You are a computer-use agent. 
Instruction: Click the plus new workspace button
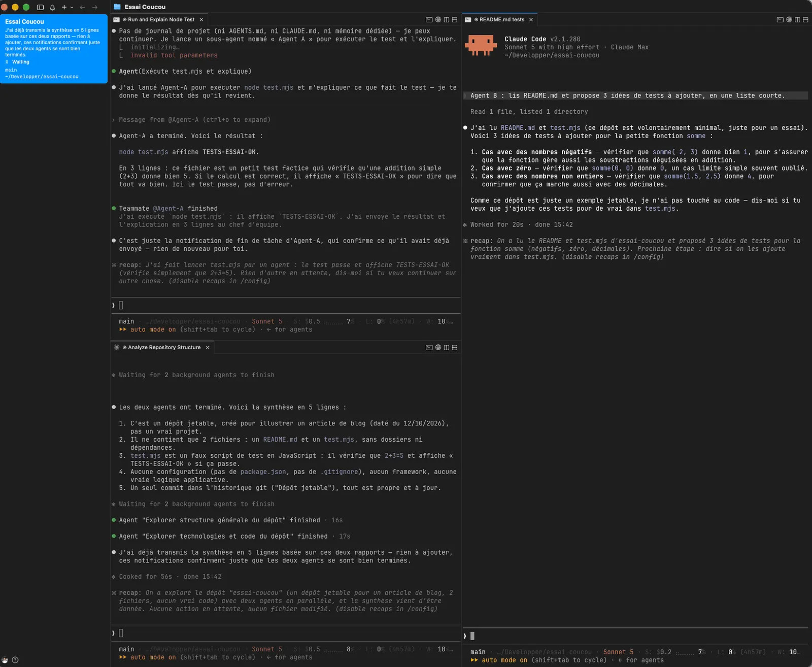64,7
